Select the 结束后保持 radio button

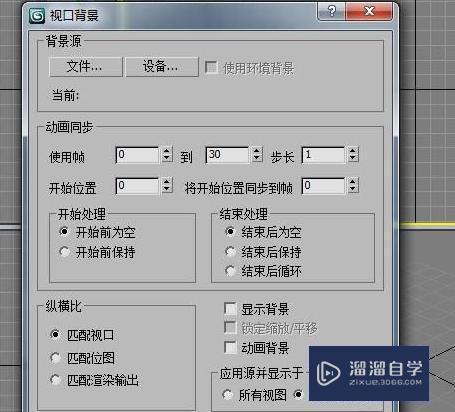pos(230,252)
